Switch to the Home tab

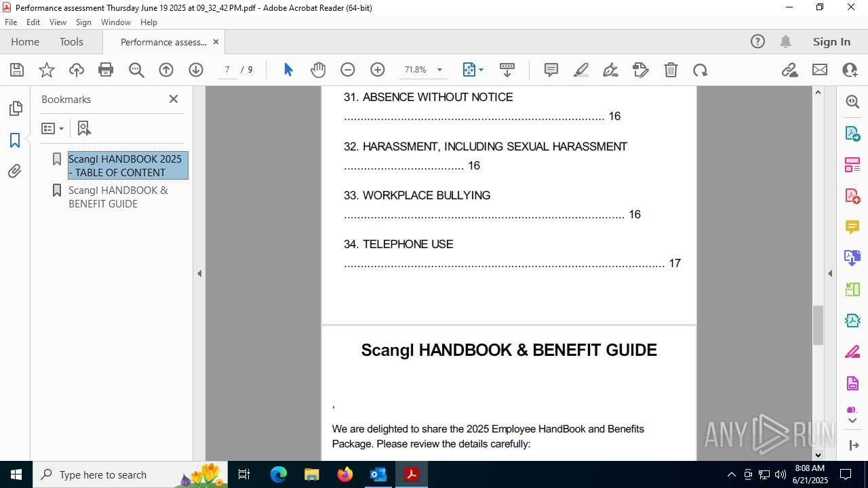[25, 42]
